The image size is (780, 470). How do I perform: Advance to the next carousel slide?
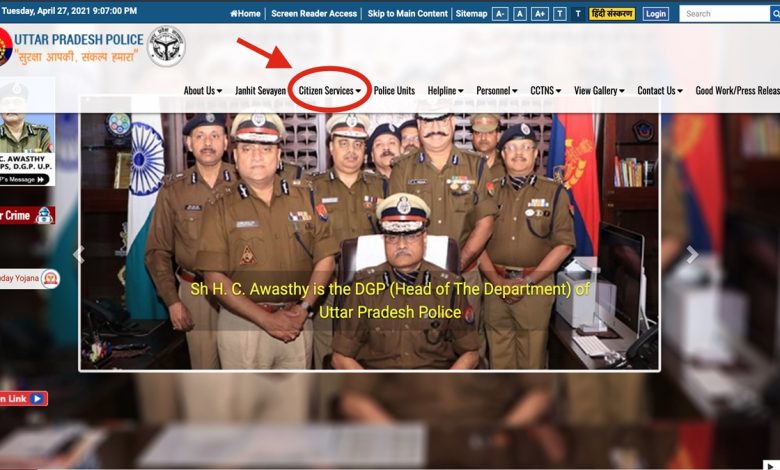point(691,255)
